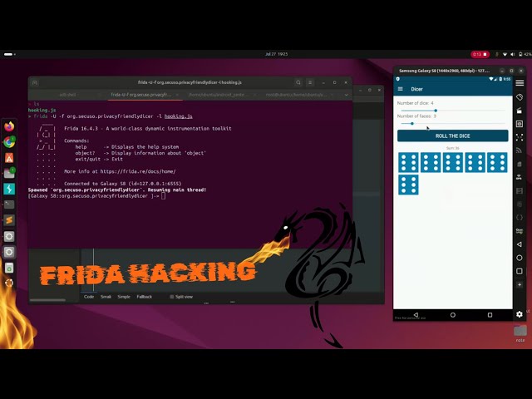Open the system status menu with the battery icon
The width and height of the screenshot is (532, 399).
coord(513,54)
